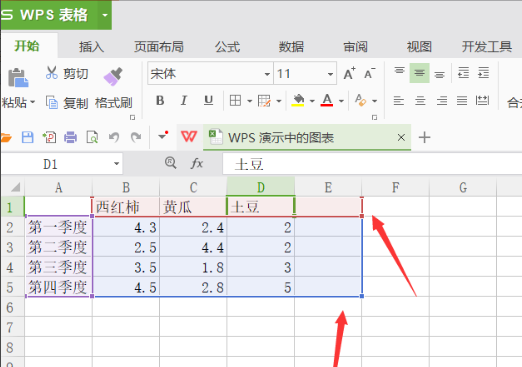Open font color dropdown arrow
522x367 pixels.
(341, 101)
